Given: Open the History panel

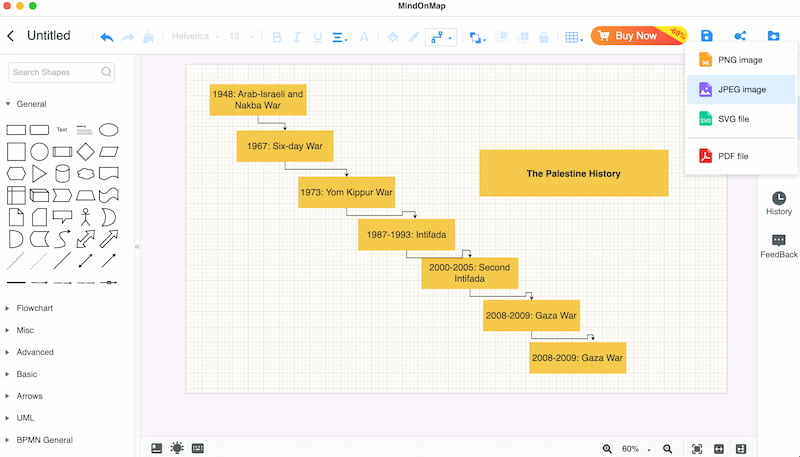Looking at the screenshot, I should tap(779, 203).
